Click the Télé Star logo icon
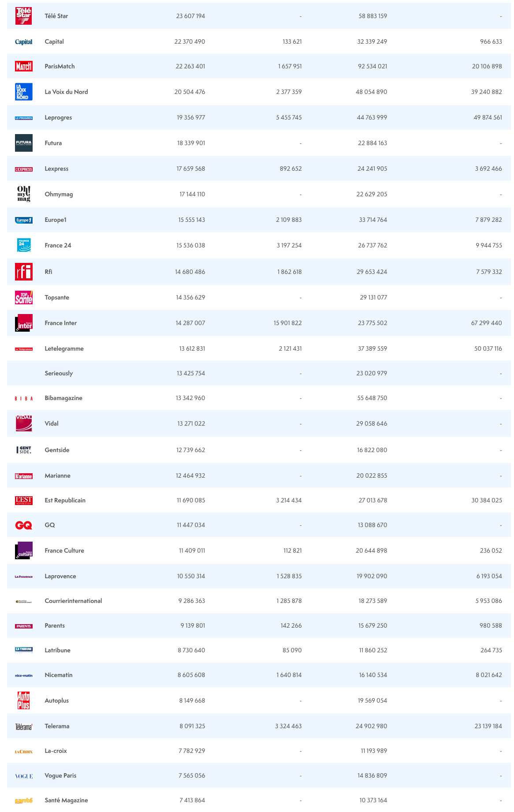Screen dimensions: 514x812 [23, 16]
